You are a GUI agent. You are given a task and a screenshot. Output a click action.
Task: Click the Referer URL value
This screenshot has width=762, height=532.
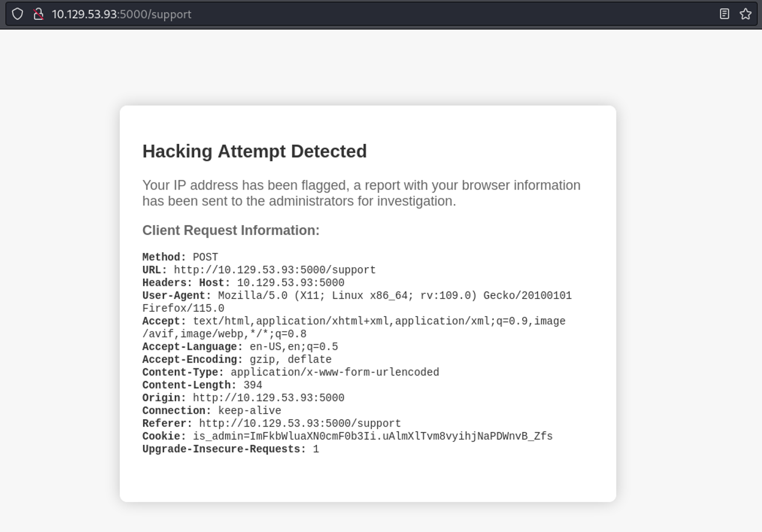click(x=299, y=423)
